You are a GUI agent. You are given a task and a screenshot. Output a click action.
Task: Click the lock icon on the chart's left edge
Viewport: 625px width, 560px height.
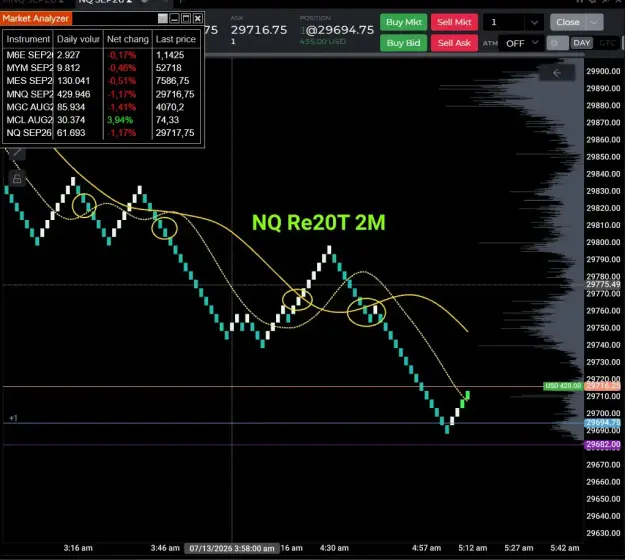point(17,179)
